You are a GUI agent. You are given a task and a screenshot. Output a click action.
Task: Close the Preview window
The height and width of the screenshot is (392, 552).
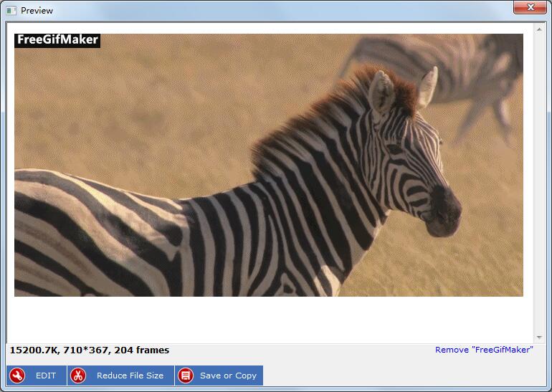[530, 7]
